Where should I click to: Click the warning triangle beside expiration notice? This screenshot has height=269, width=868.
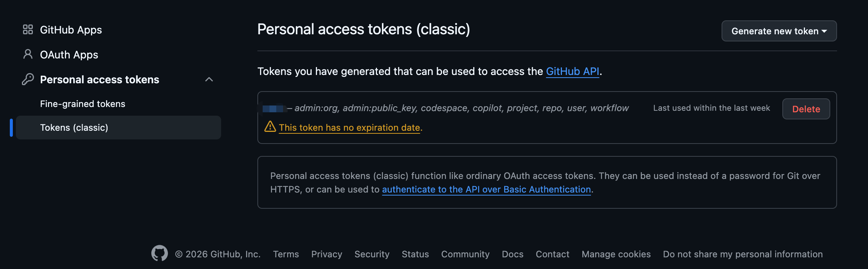click(270, 128)
